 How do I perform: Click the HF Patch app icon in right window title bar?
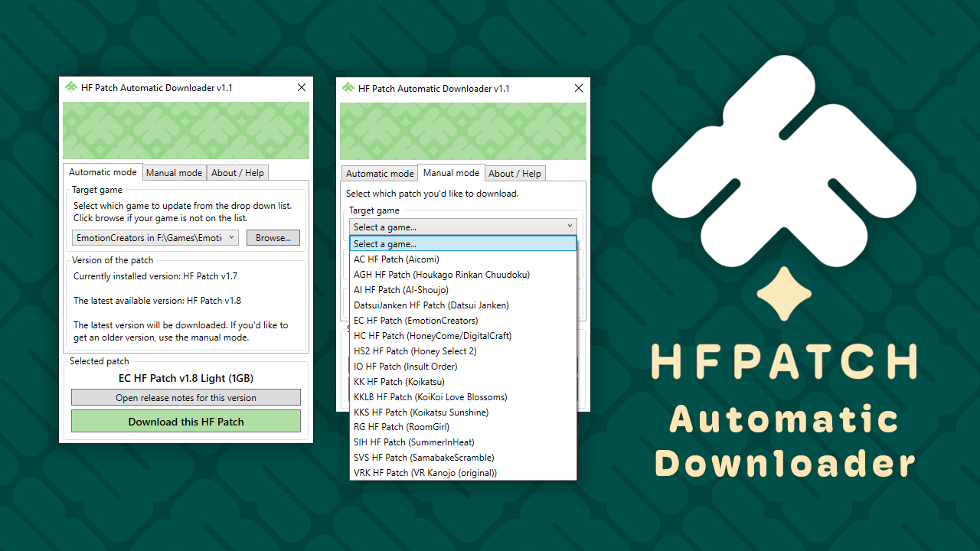tap(348, 88)
